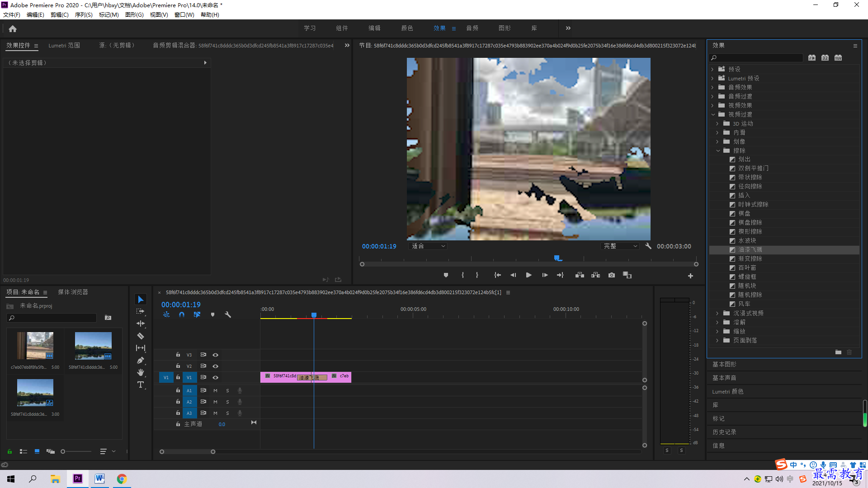
Task: Click the program monitor scrub playhead
Action: [x=557, y=258]
